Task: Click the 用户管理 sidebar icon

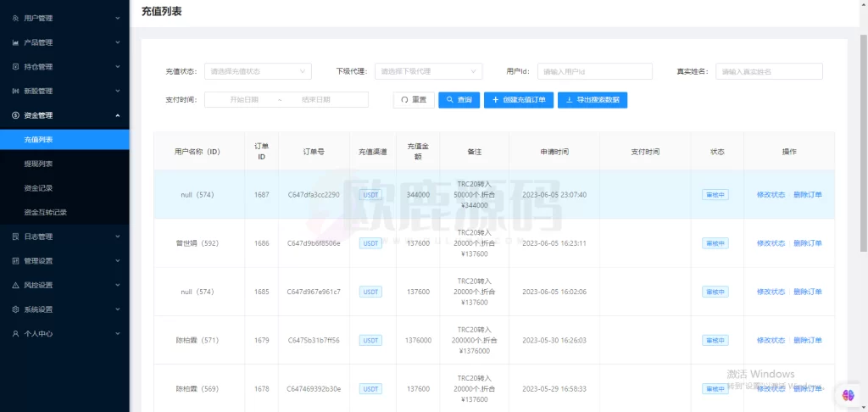Action: coord(15,19)
